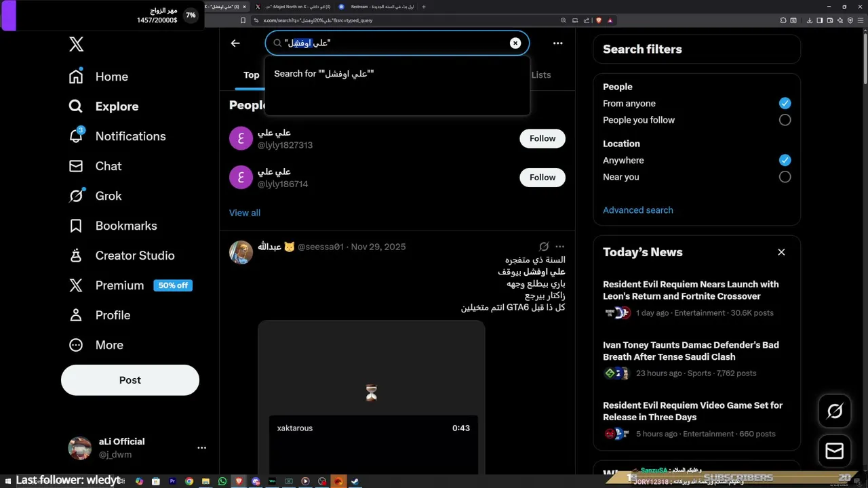Go back using the arrow icon
The image size is (868, 488).
point(235,43)
